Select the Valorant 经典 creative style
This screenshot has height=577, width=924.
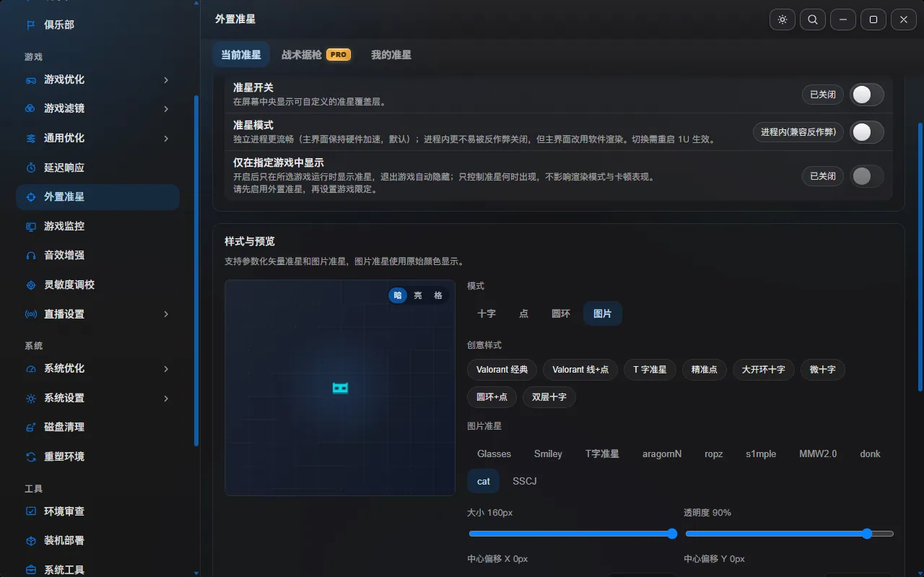pos(502,370)
